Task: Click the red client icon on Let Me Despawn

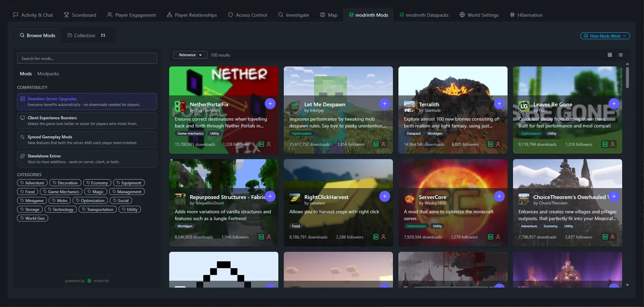Action: 383,144
